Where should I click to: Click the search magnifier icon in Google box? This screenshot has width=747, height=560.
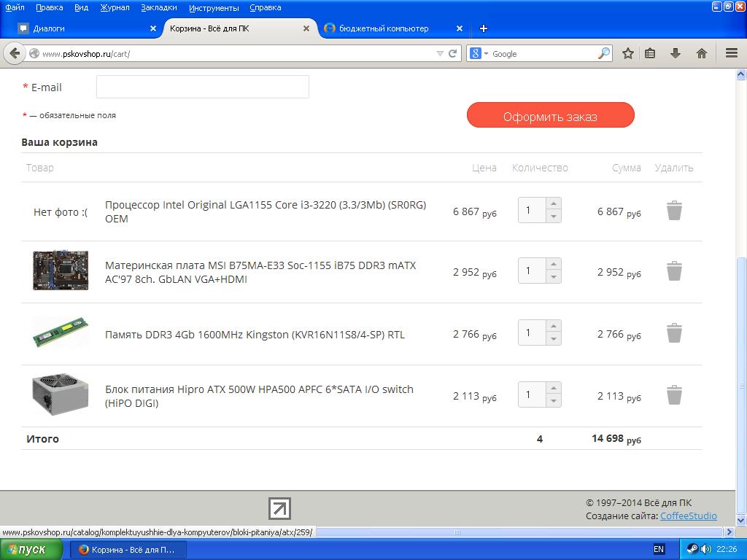click(x=603, y=53)
